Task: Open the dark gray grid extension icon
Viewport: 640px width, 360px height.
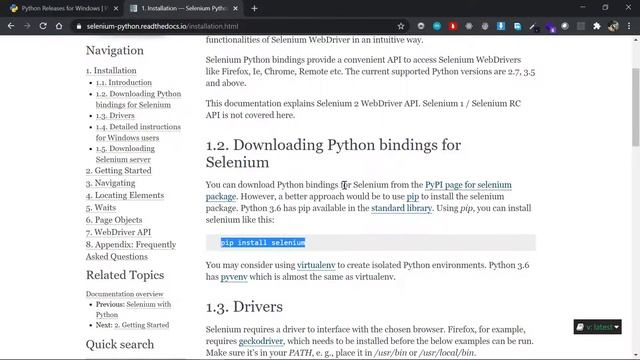Action: point(581,26)
